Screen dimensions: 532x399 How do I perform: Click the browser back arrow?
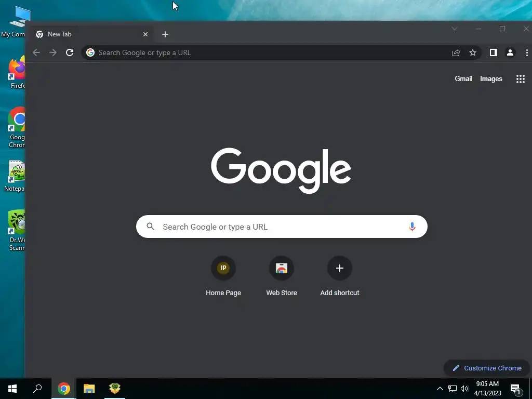click(x=36, y=52)
